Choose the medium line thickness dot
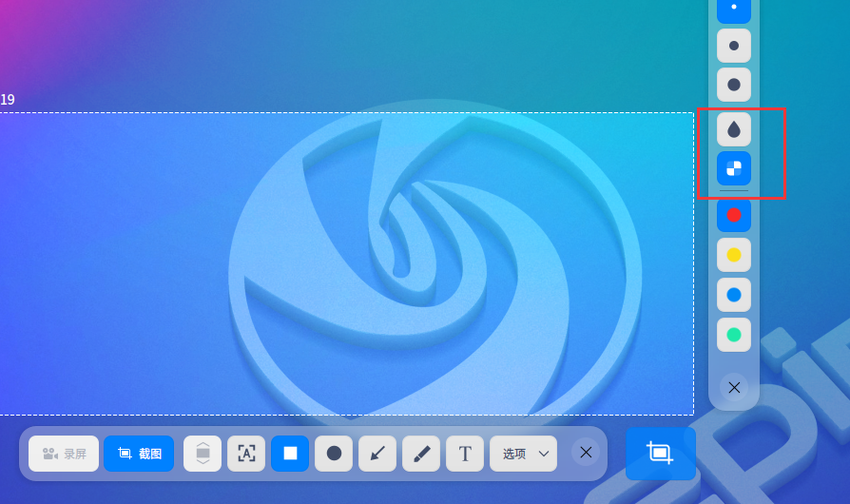 point(734,46)
